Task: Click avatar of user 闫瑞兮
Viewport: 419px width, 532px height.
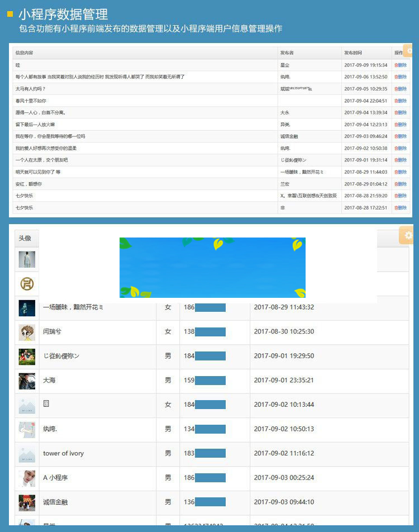Action: tap(27, 332)
